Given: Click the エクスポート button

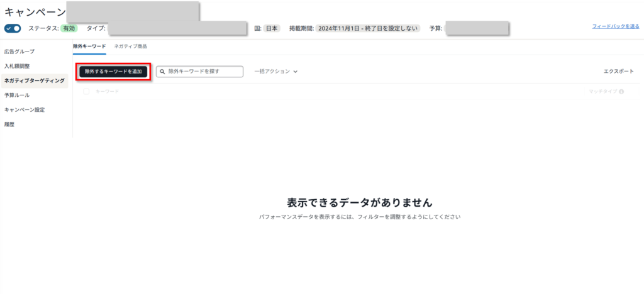Looking at the screenshot, I should click(619, 72).
